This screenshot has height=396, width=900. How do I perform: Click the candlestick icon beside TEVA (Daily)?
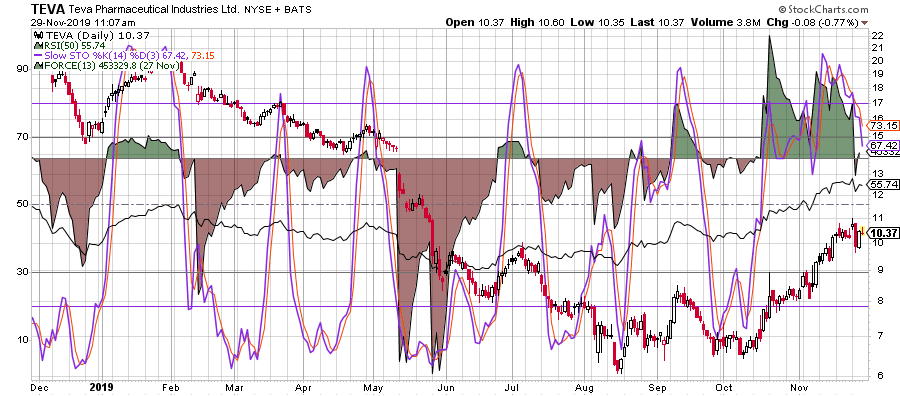pyautogui.click(x=38, y=36)
